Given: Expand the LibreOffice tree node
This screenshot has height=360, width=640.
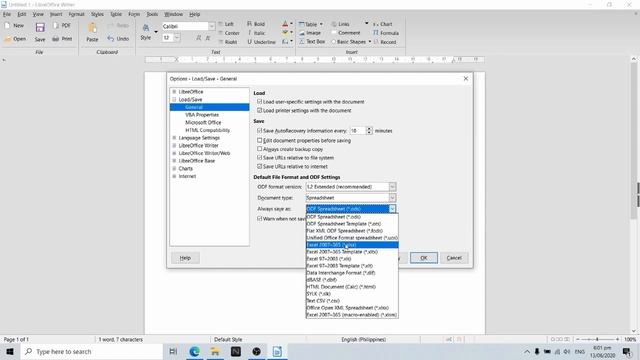Looking at the screenshot, I should [x=174, y=92].
